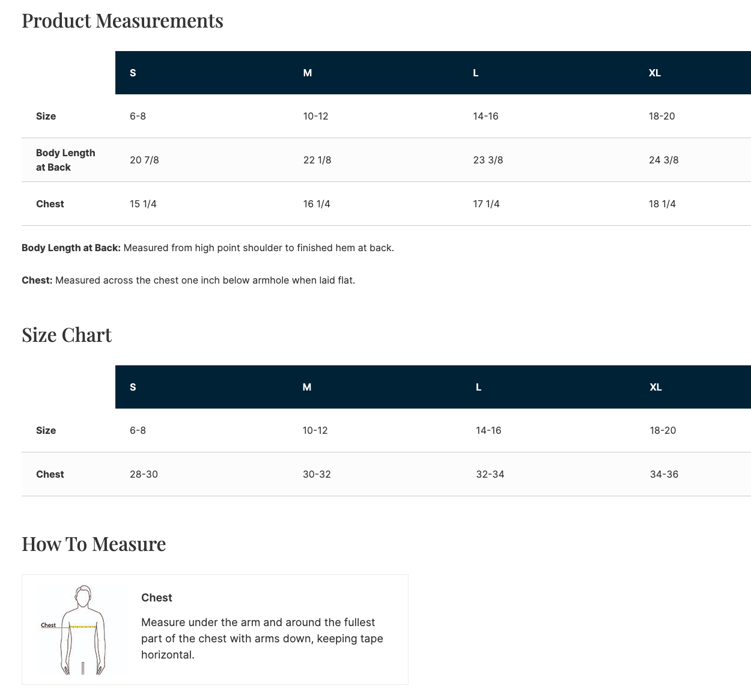Click the L header in Size Chart table

pos(478,387)
